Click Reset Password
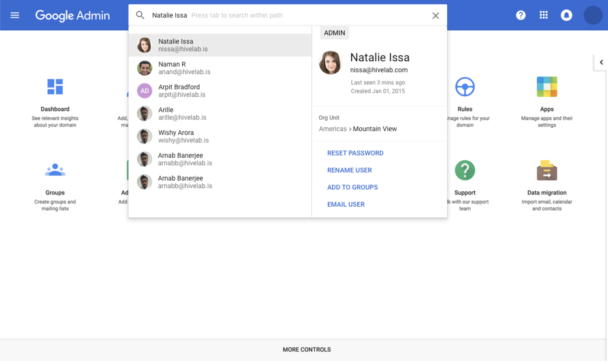The height and width of the screenshot is (364, 608). pos(355,153)
